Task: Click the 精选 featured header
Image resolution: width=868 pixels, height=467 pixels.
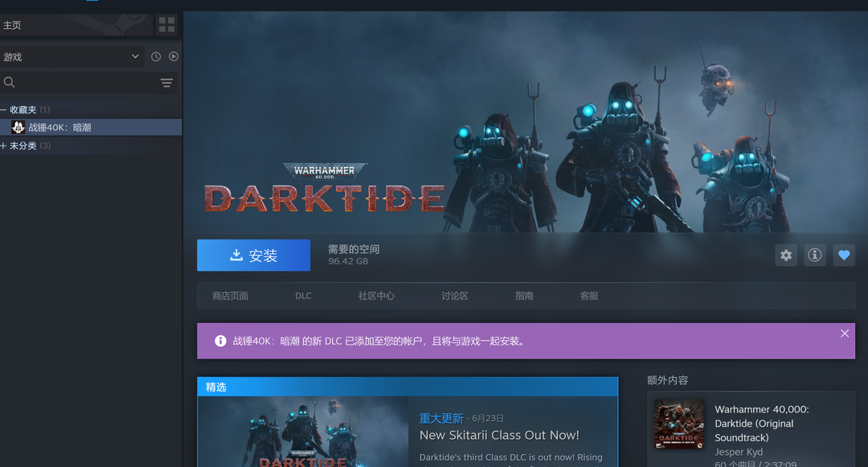Action: coord(407,387)
